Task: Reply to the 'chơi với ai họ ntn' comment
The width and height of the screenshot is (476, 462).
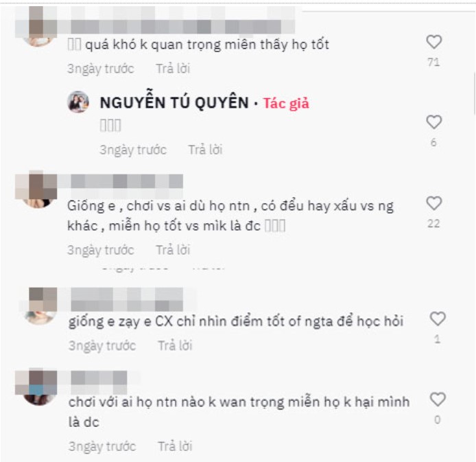Action: (175, 446)
